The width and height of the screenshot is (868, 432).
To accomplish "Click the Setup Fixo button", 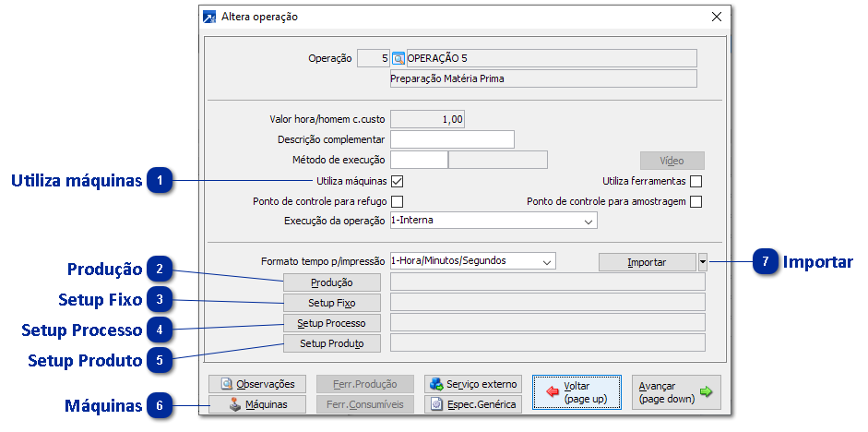I will click(332, 303).
